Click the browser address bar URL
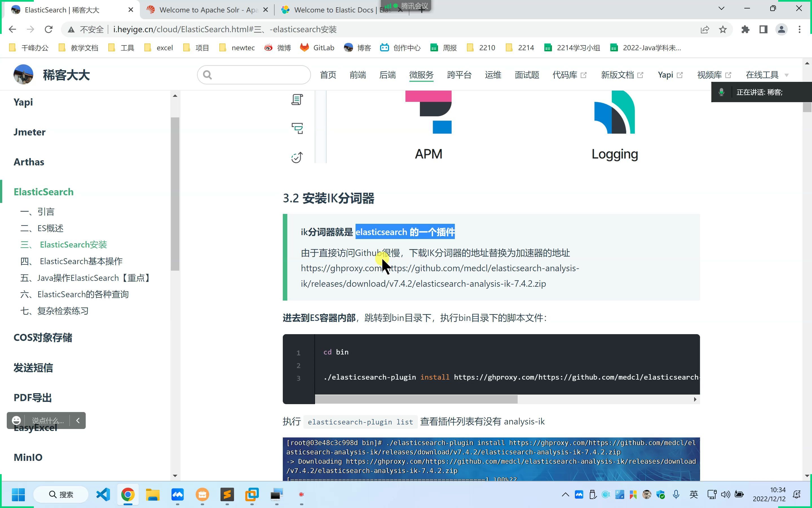Screen dimensions: 812x508 225,30
